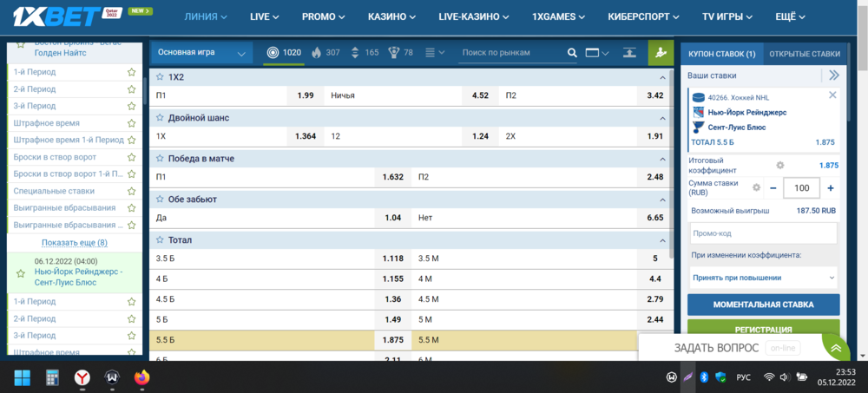This screenshot has height=393, width=868.
Task: Remove the bet from the coupon
Action: pos(832,95)
